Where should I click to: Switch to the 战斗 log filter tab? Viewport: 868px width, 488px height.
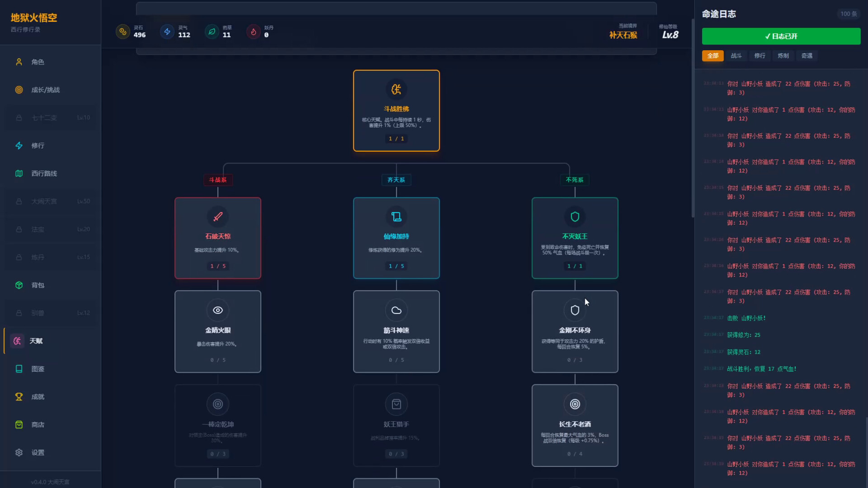(x=736, y=55)
